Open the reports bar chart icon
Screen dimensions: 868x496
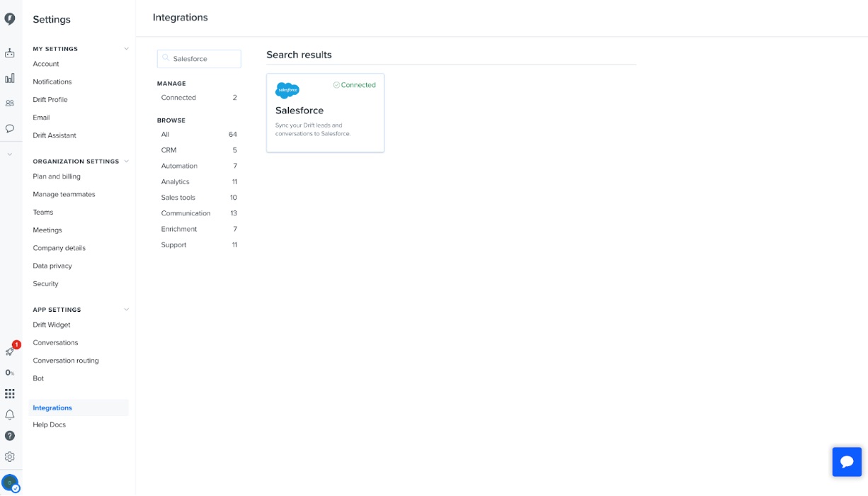10,78
